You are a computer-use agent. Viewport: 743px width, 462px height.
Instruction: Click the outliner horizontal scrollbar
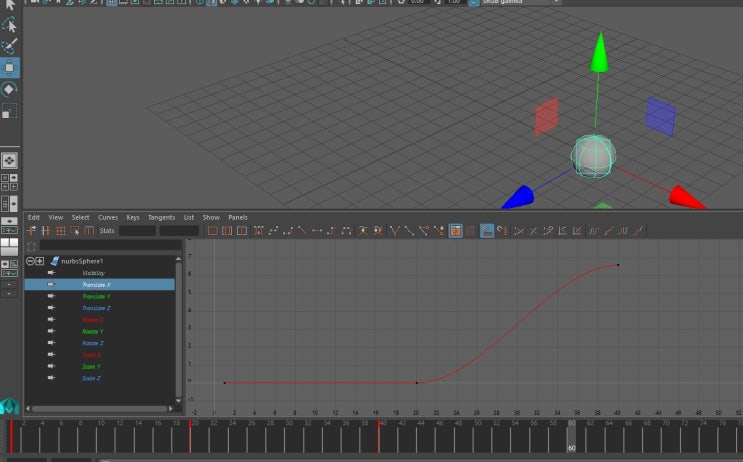click(100, 408)
